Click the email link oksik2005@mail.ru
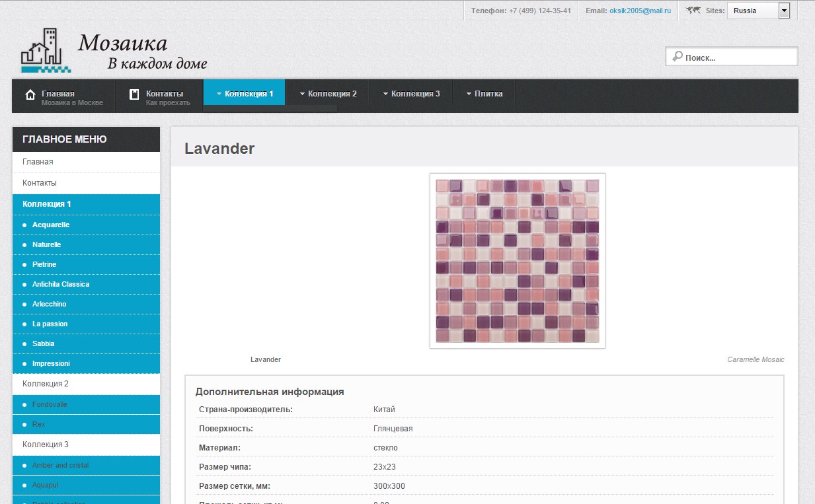The height and width of the screenshot is (504, 815). click(640, 11)
